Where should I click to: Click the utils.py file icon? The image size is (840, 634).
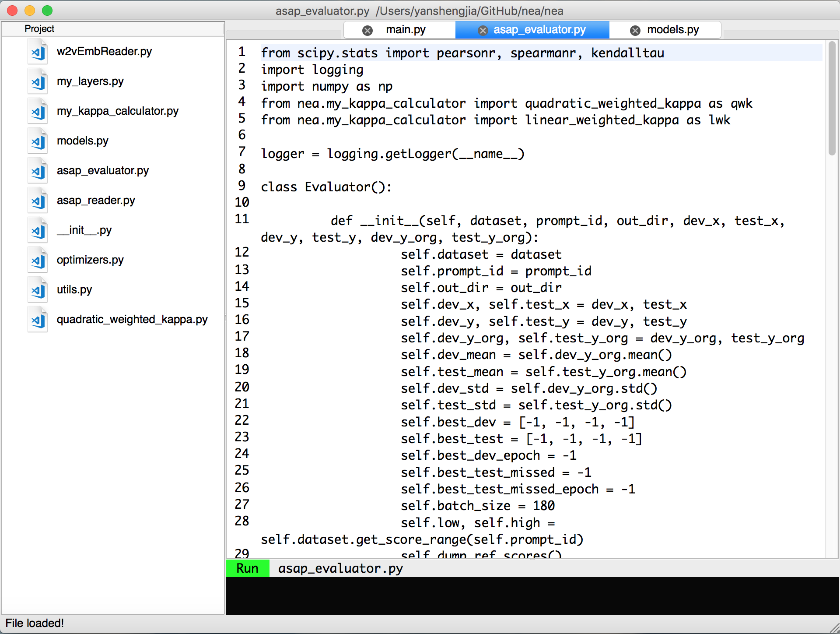point(38,290)
